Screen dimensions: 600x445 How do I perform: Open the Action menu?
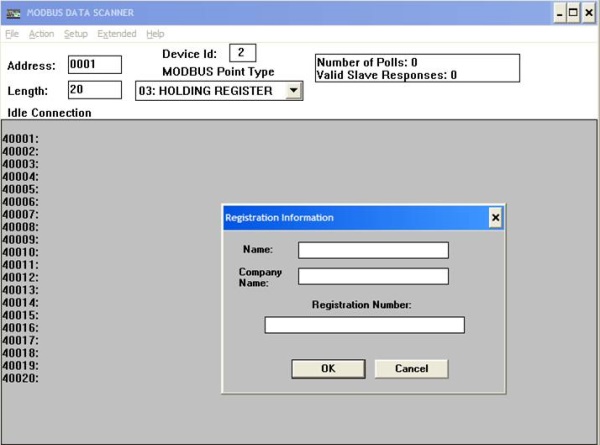click(x=41, y=34)
